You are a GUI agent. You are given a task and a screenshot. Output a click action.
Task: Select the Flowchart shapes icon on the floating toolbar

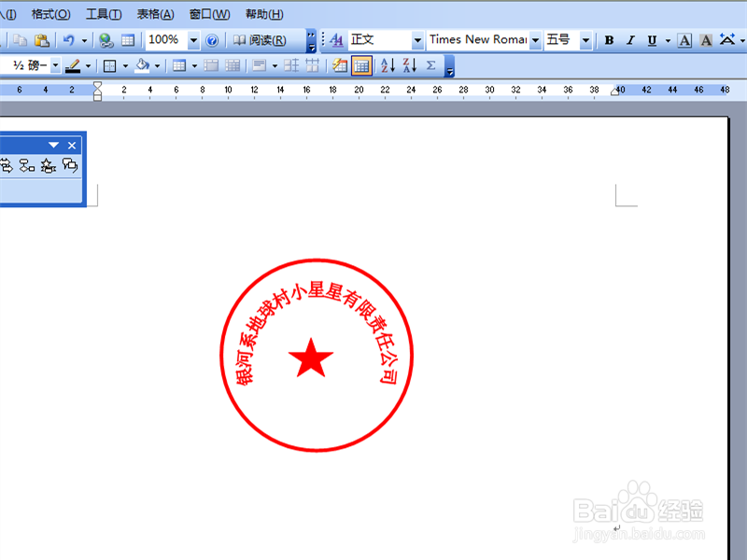(26, 164)
